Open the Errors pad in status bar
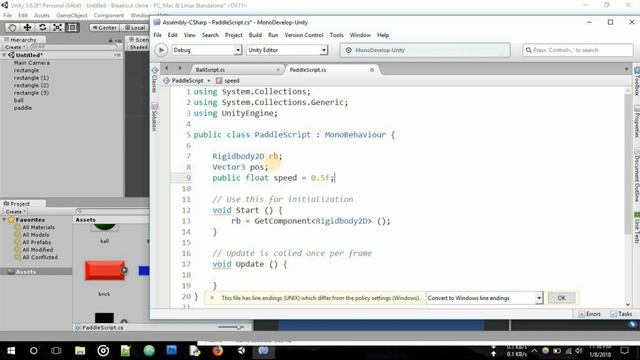 (x=589, y=314)
